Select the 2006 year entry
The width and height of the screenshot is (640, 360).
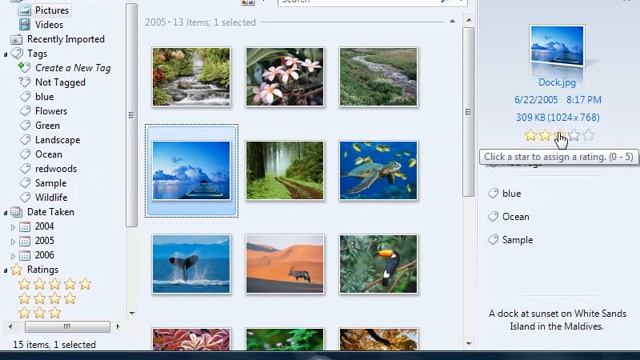click(44, 255)
